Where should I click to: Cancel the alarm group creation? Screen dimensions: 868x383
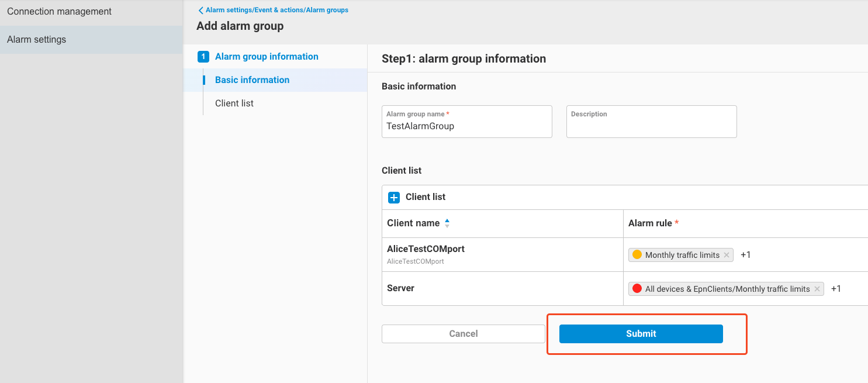point(463,333)
